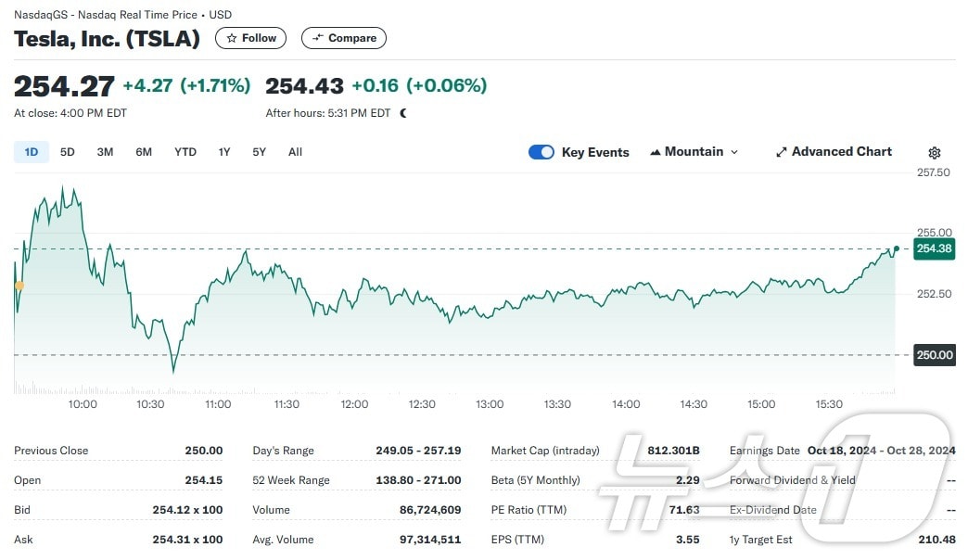Switch chart to YTD range
This screenshot has width=968, height=560.
[185, 152]
